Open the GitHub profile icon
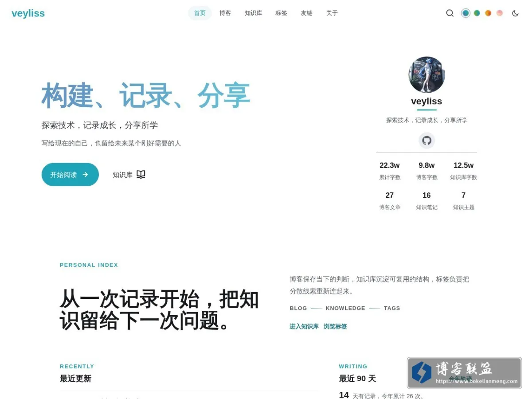The image size is (532, 399). (x=426, y=141)
